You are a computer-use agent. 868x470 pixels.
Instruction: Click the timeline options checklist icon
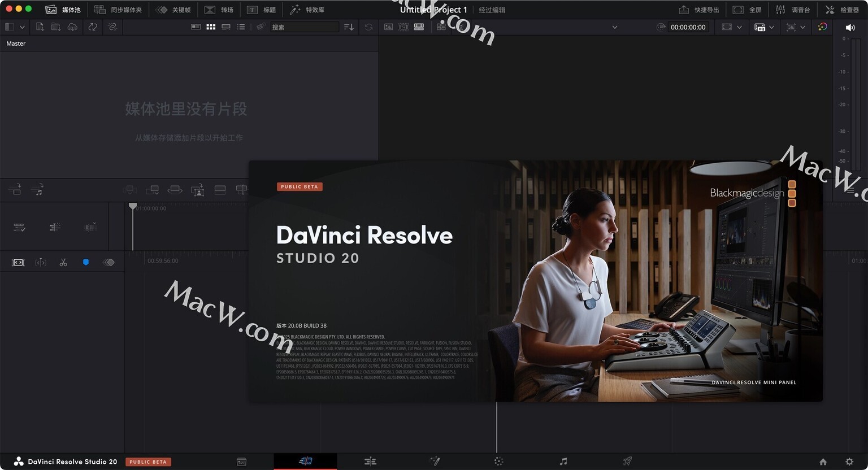click(19, 227)
